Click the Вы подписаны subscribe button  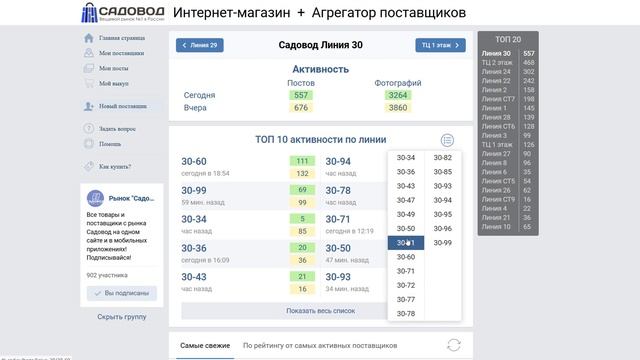(122, 293)
